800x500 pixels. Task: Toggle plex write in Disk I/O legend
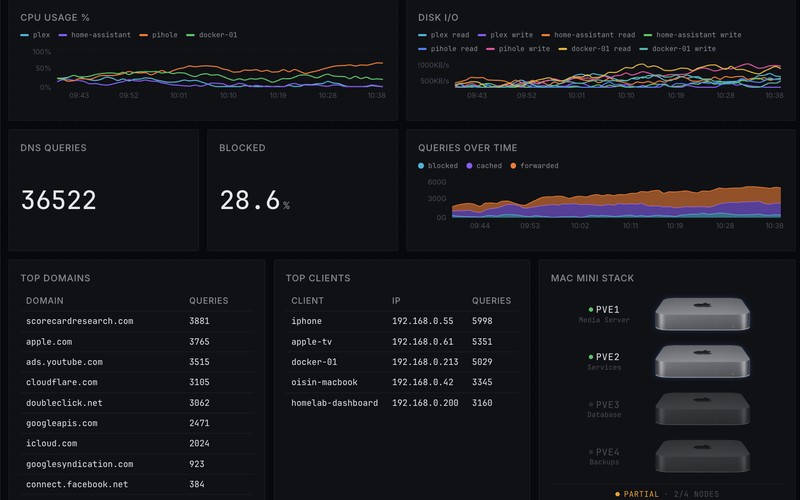(506, 35)
